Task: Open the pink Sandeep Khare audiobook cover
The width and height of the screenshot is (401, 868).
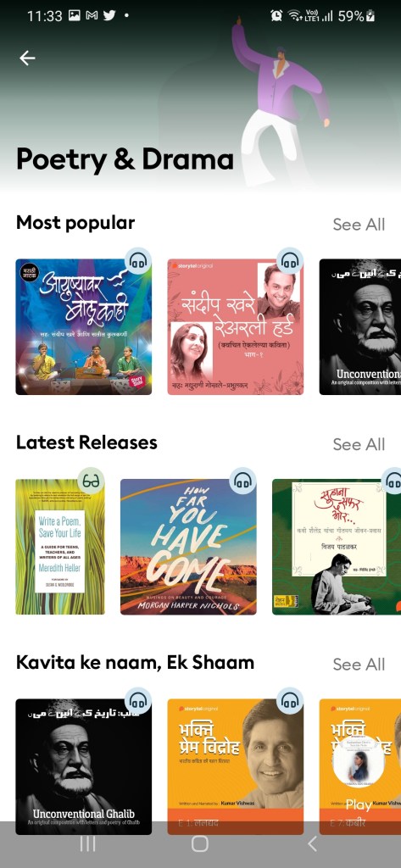Action: point(236,326)
